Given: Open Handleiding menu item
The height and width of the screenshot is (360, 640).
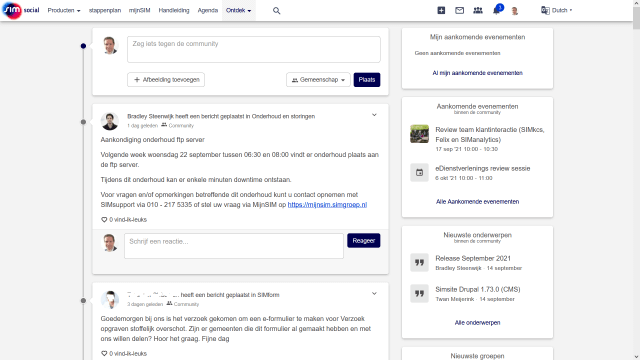Looking at the screenshot, I should click(174, 11).
